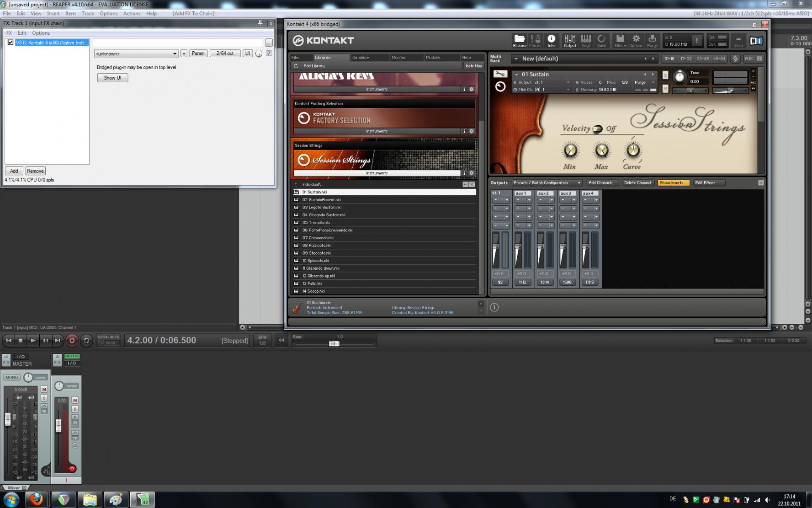Open instrument edit mode wrench icon
The height and width of the screenshot is (508, 812).
pyautogui.click(x=500, y=74)
